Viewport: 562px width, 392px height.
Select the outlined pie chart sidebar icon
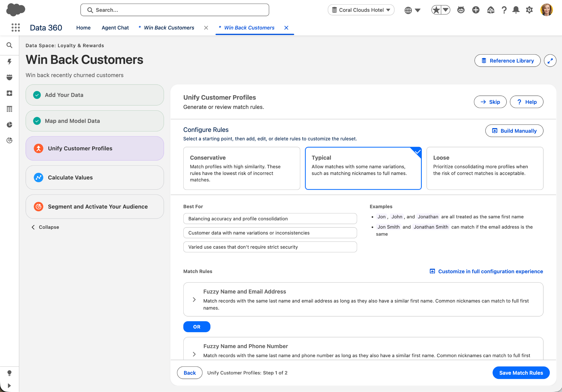10,140
